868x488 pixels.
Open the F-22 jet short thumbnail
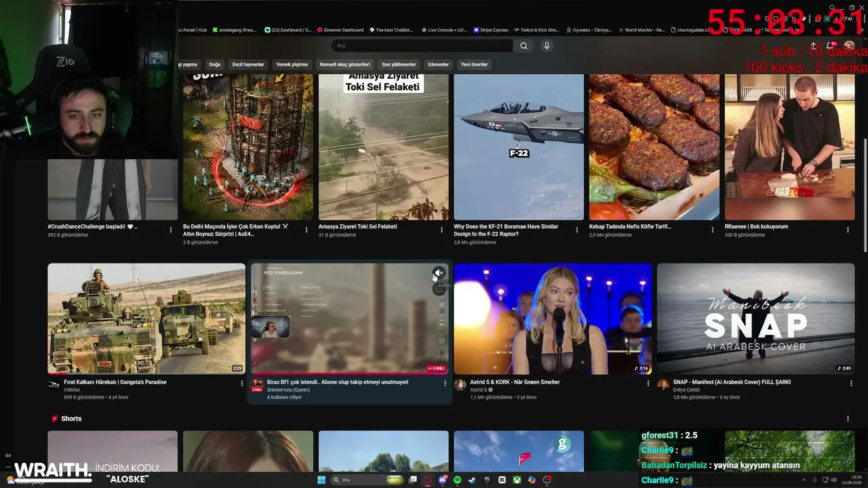point(519,147)
